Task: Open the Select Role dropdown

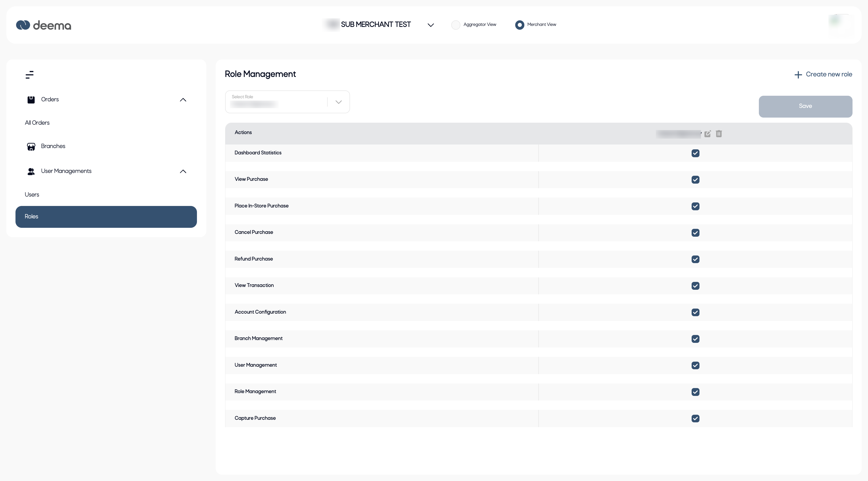Action: pos(338,102)
